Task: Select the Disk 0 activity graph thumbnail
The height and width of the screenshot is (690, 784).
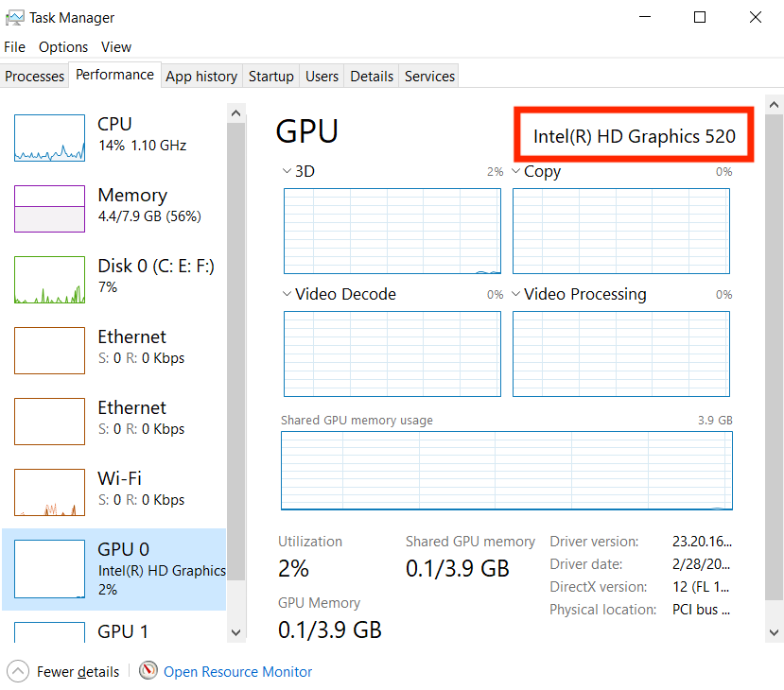Action: click(49, 280)
